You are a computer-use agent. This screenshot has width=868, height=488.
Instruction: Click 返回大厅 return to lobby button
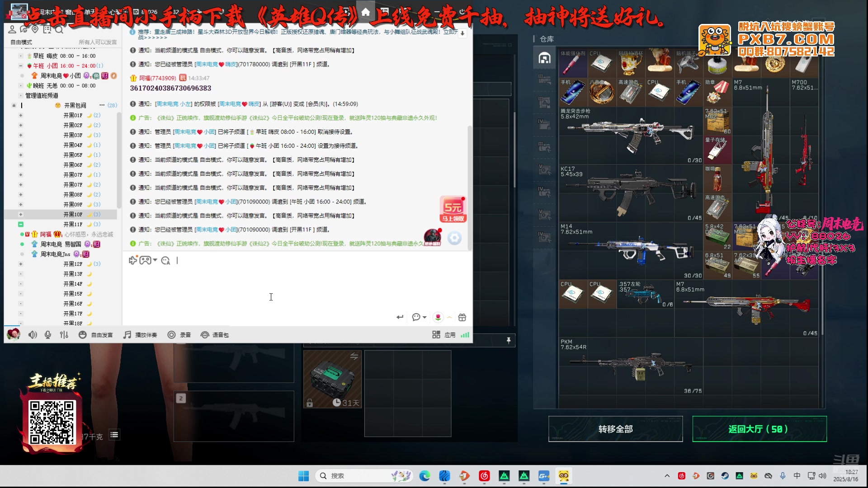point(759,429)
